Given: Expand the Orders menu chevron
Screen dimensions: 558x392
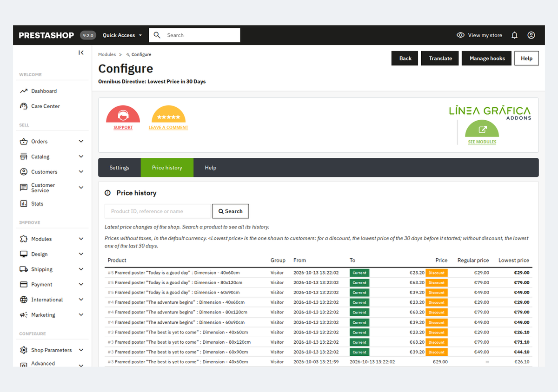Looking at the screenshot, I should (x=81, y=142).
